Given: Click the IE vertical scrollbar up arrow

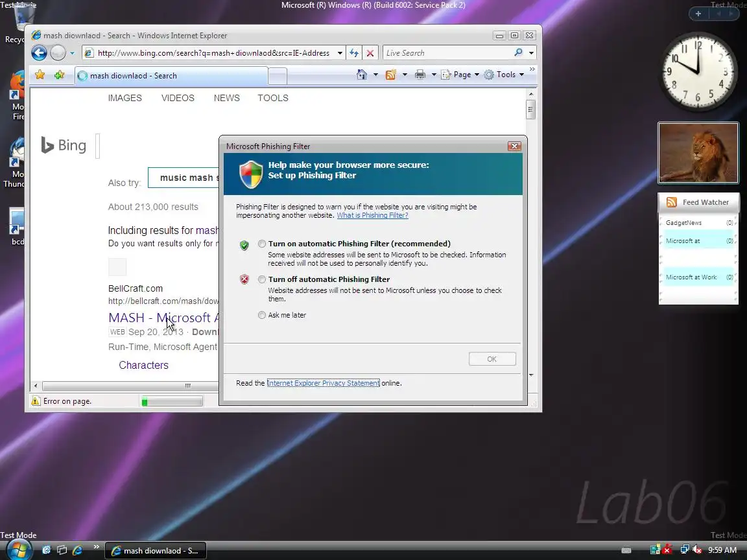Looking at the screenshot, I should tap(530, 94).
